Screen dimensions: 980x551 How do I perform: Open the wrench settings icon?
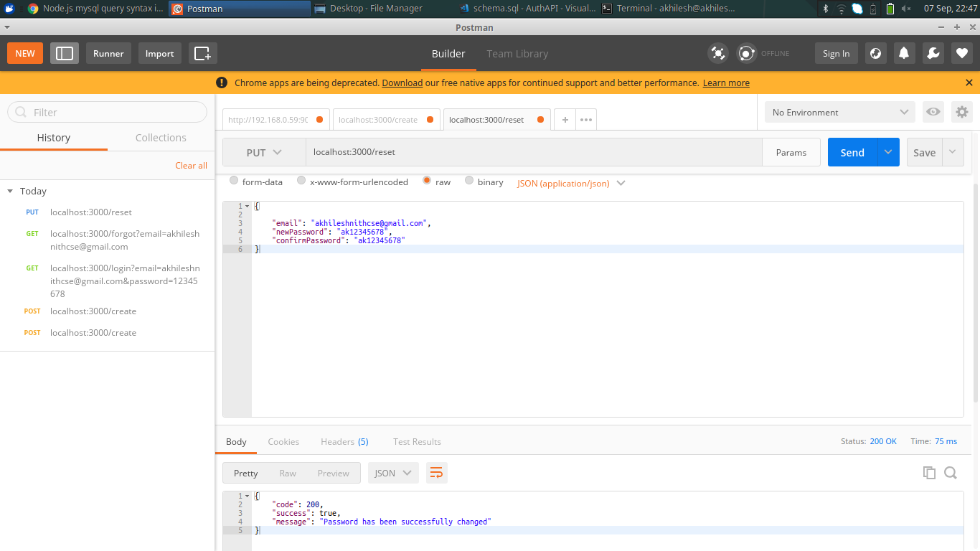[933, 53]
